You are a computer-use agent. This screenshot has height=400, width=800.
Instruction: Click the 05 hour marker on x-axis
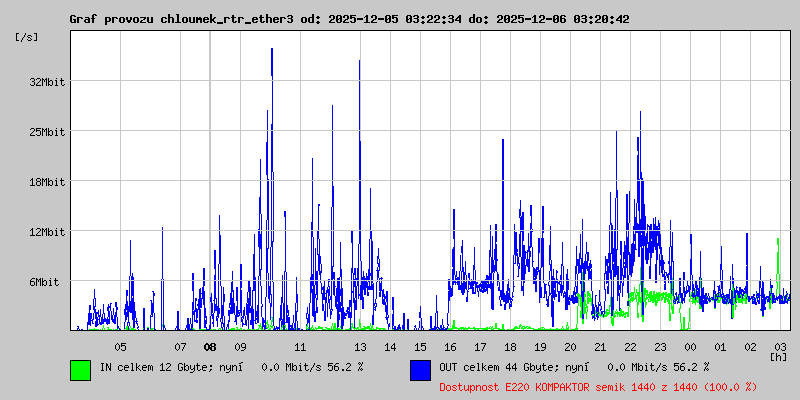tap(120, 347)
